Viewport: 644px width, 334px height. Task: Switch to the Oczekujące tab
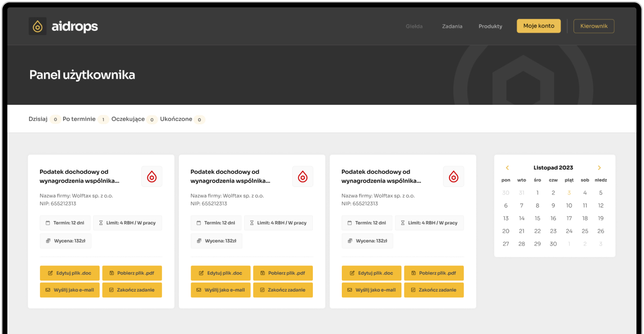(x=128, y=119)
